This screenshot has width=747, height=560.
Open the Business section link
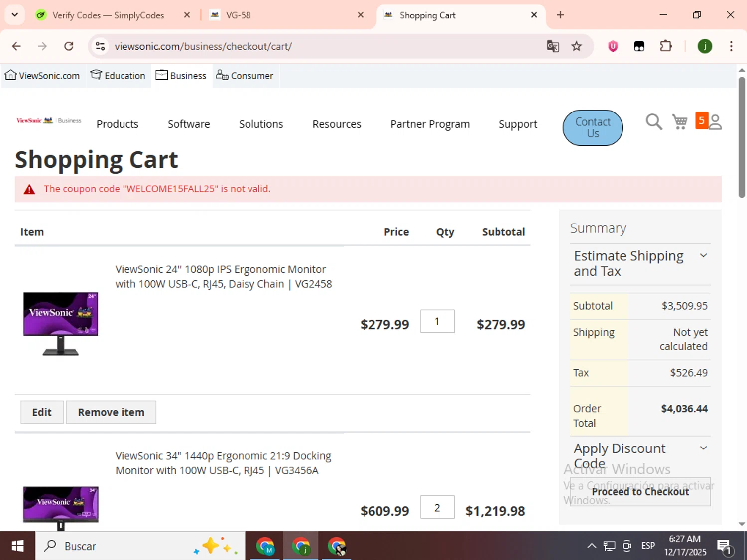(181, 75)
